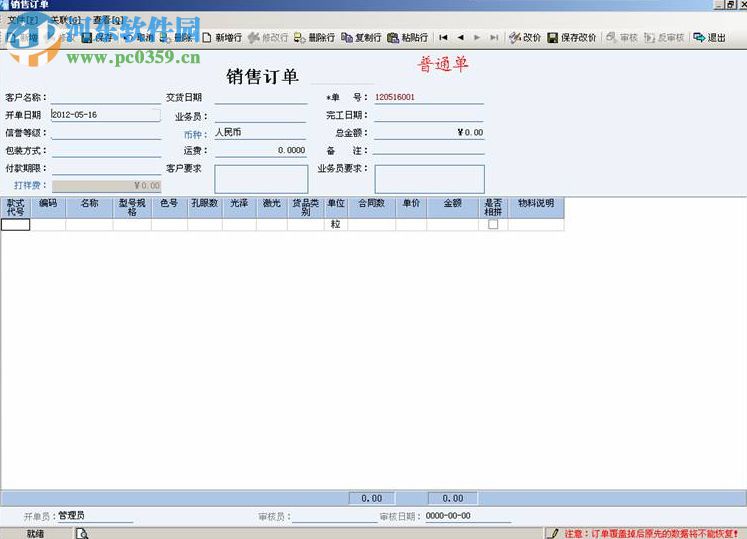The image size is (747, 539).
Task: Click the 退出 exit icon
Action: (699, 38)
